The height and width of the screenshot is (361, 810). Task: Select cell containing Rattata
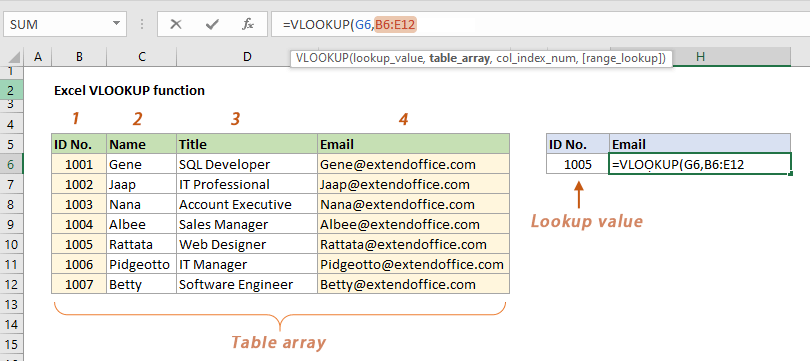click(x=142, y=244)
